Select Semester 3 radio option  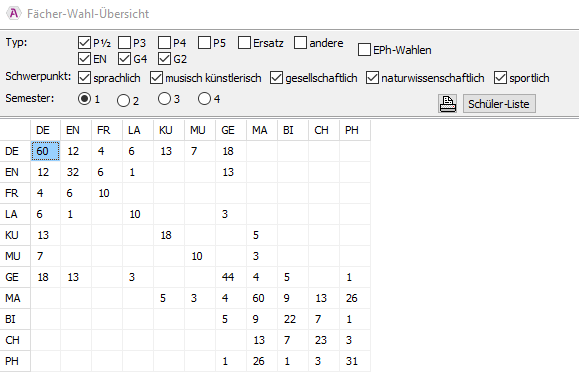[164, 99]
